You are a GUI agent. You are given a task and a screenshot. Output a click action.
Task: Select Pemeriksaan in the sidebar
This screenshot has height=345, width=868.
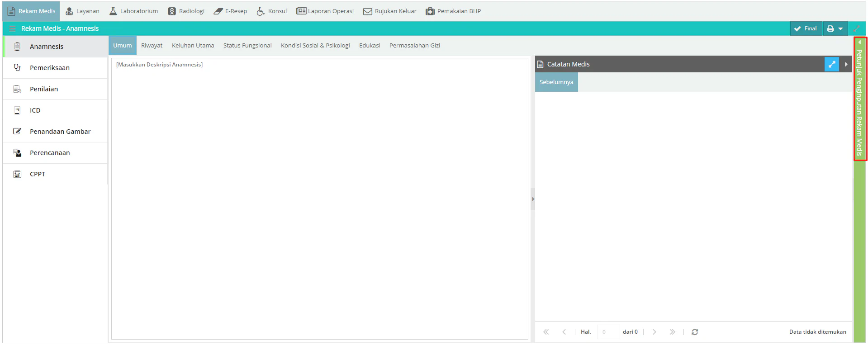tap(55, 68)
